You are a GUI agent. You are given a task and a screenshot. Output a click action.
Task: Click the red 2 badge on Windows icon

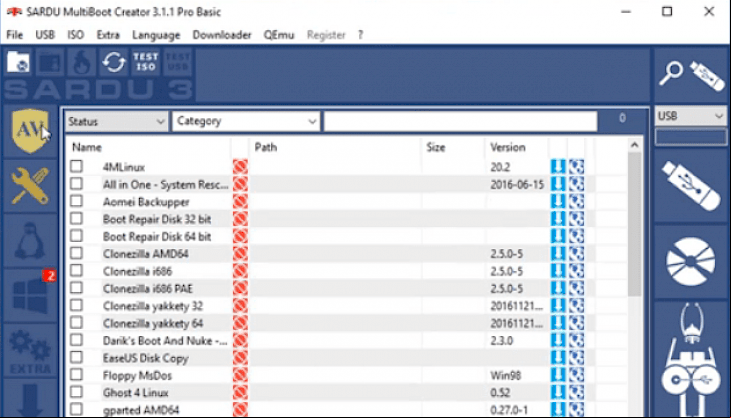coord(49,275)
